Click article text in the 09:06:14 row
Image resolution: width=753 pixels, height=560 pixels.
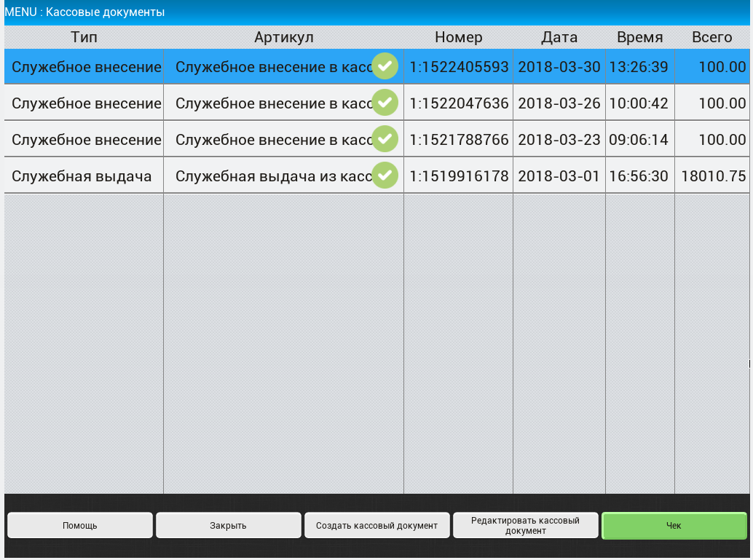pos(274,140)
